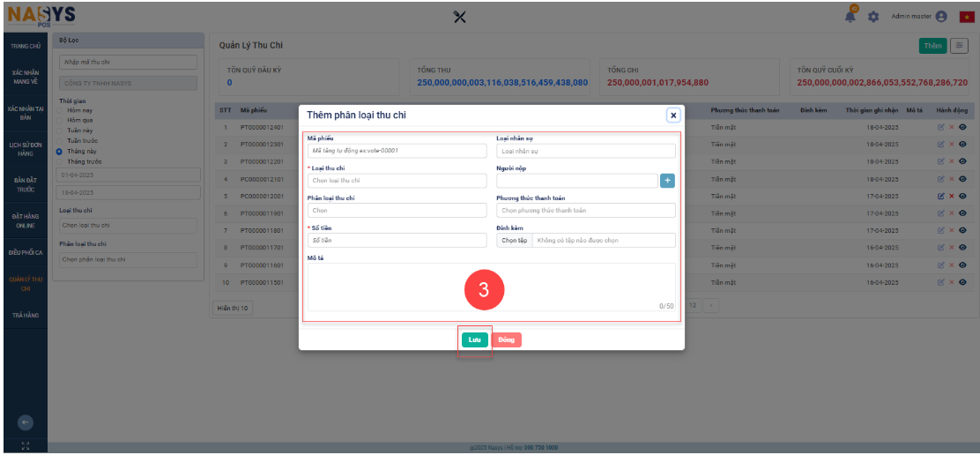Viewport: 980px width, 455px height.
Task: Go to Trả Hàng in the sidebar
Action: tap(25, 315)
